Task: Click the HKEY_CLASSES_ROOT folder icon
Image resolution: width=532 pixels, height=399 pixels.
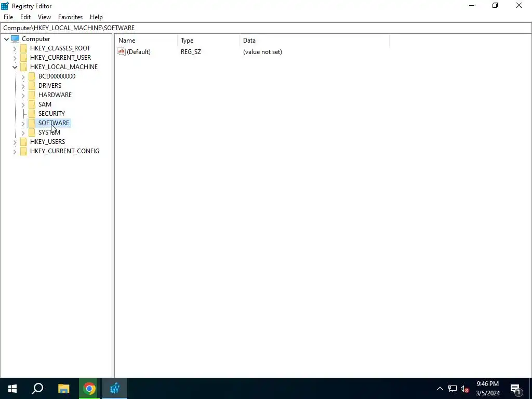Action: click(x=24, y=48)
